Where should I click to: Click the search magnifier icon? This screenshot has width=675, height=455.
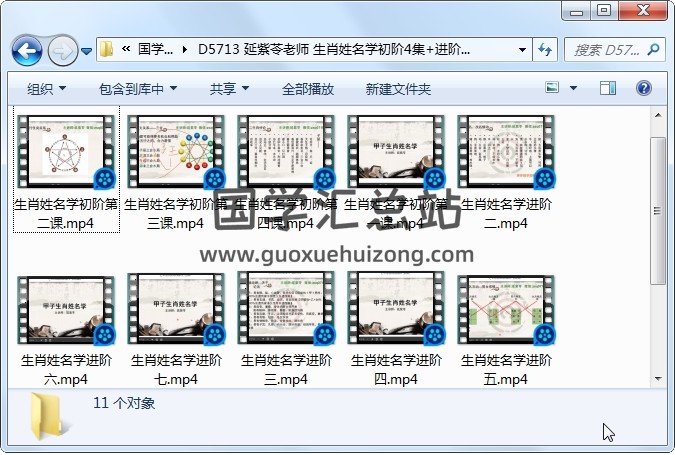point(653,50)
